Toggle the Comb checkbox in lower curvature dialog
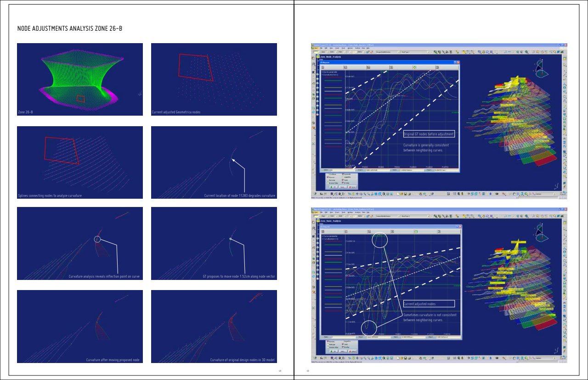The height and width of the screenshot is (380, 588). coord(343,344)
